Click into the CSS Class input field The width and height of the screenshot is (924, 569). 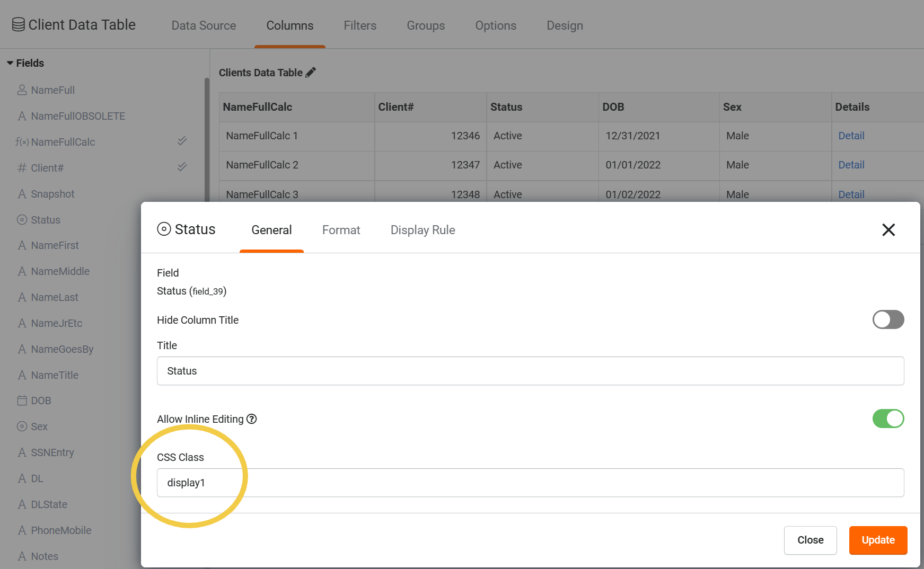(x=530, y=483)
